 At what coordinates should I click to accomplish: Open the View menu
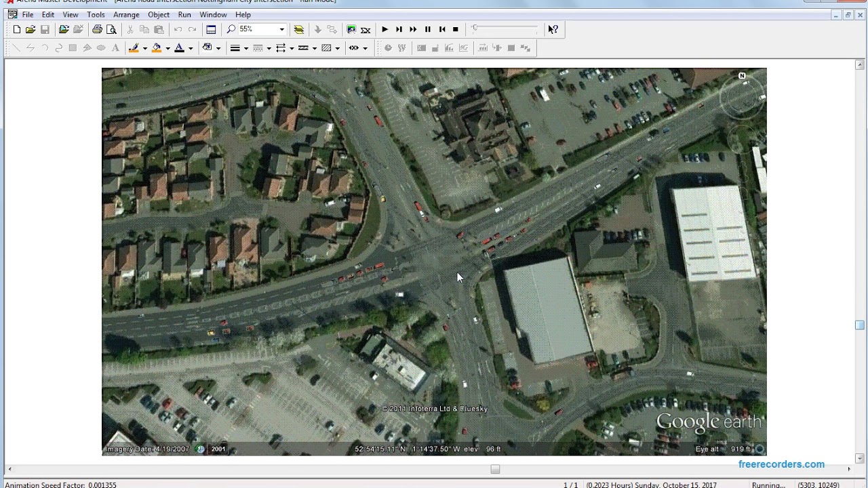click(71, 15)
